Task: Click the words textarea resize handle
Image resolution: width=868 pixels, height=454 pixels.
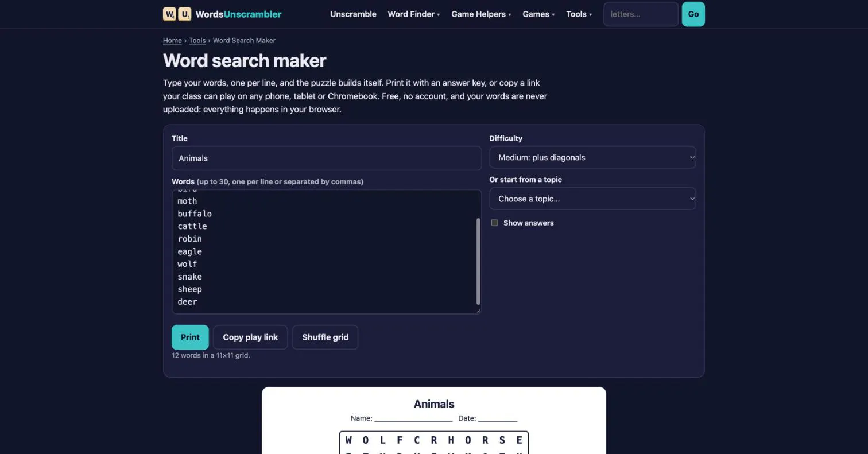Action: point(478,310)
